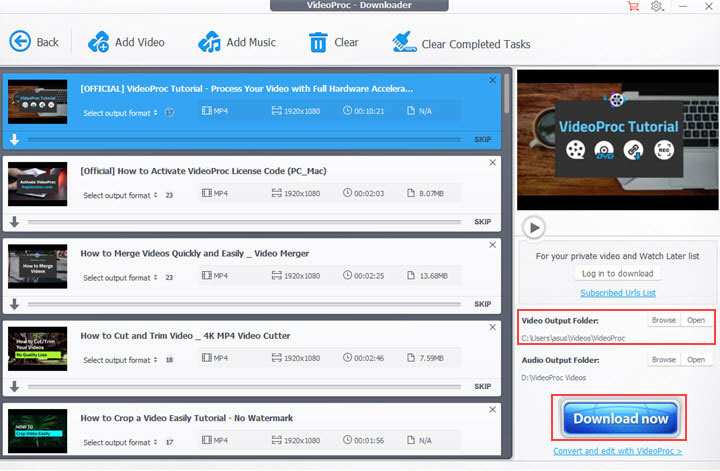This screenshot has height=471, width=720.
Task: Click progress bar of Merge Videos task
Action: coord(244,304)
